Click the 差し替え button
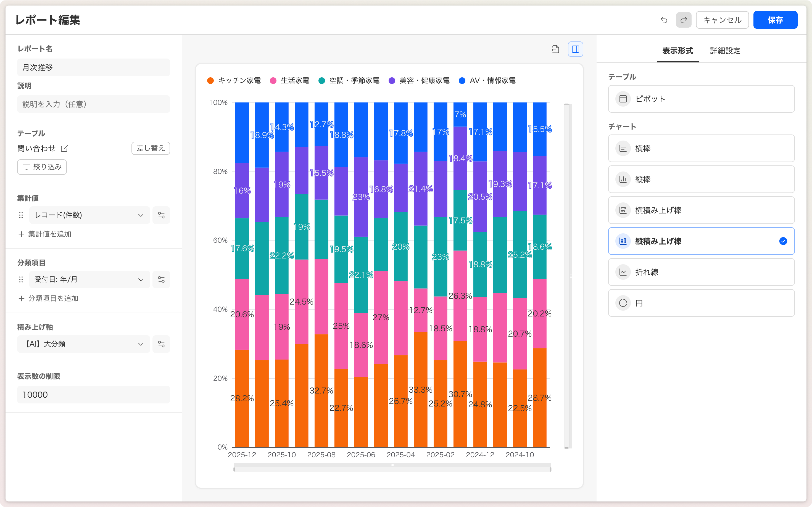 coord(151,148)
